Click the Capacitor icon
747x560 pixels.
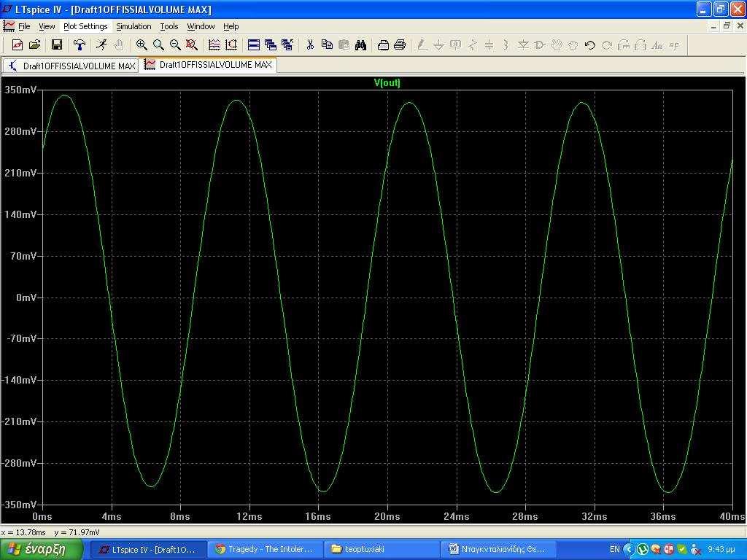pyautogui.click(x=489, y=45)
